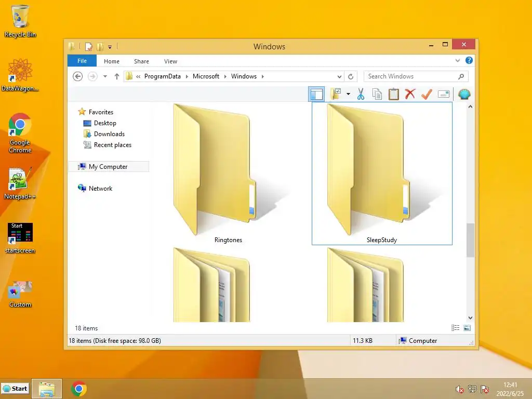Click the muted volume tray icon
Viewport: 532px width, 399px height.
click(459, 389)
